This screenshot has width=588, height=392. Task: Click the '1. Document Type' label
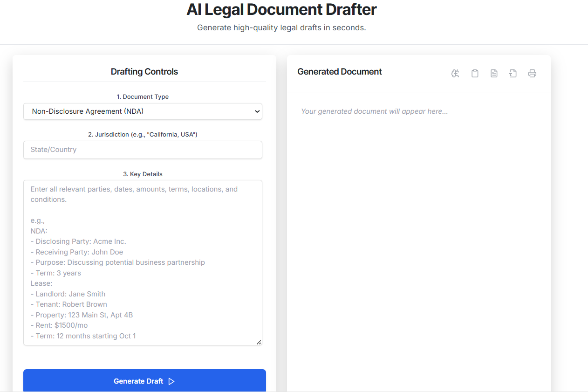click(143, 97)
